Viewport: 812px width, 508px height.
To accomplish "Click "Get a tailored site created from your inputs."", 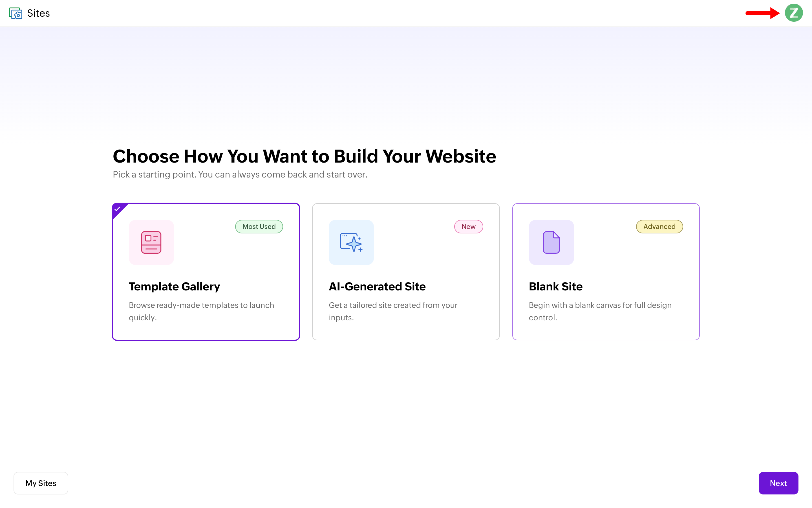I will [x=393, y=311].
